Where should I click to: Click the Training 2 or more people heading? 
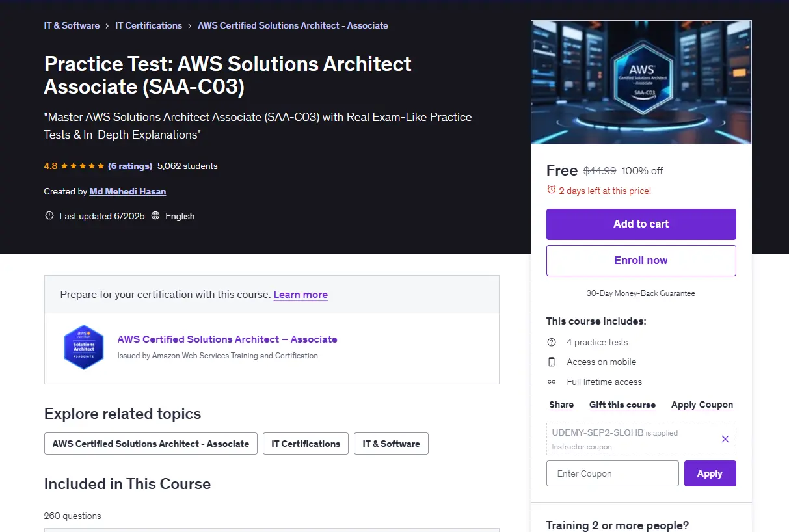coord(617,525)
